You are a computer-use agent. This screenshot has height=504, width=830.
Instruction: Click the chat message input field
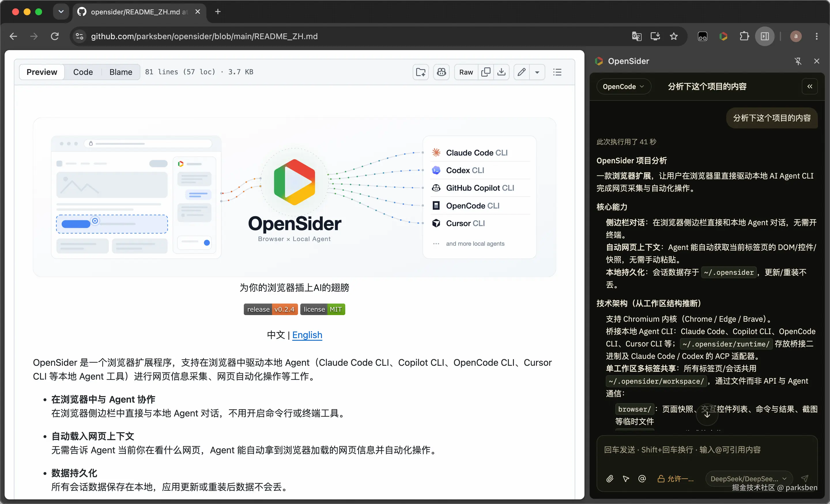(707, 450)
